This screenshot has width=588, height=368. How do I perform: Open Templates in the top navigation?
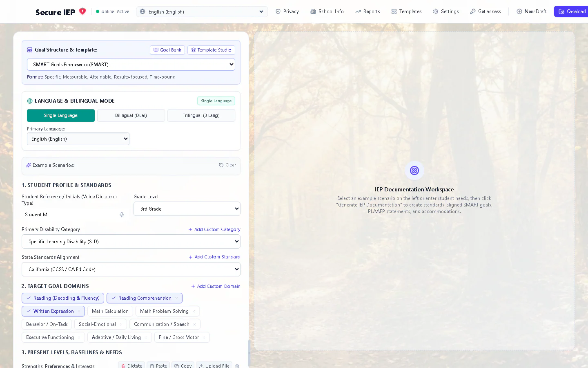[x=406, y=11]
